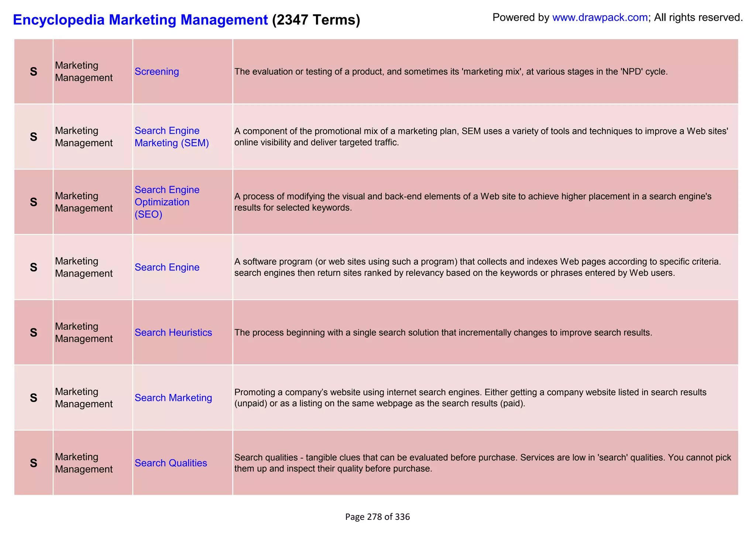The image size is (756, 535).
Task: Click the Search Marketing definition paragraph
Action: pyautogui.click(x=470, y=398)
